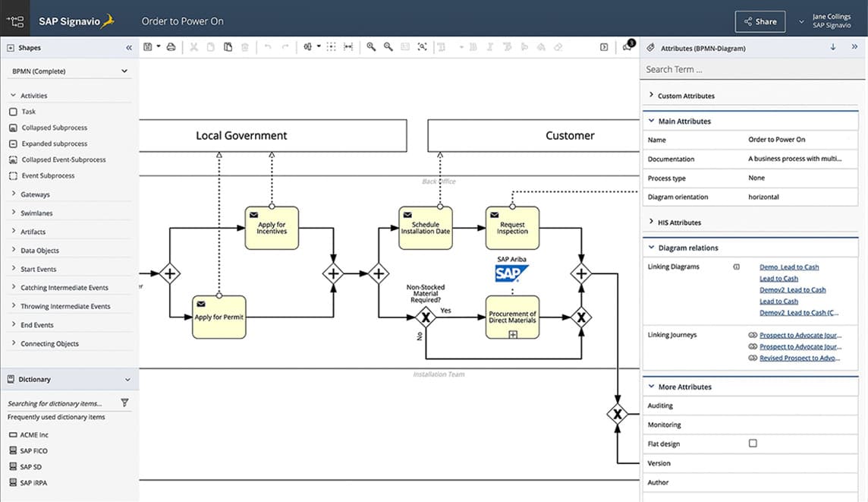
Task: Expand the Custom Attributes section
Action: coord(686,96)
